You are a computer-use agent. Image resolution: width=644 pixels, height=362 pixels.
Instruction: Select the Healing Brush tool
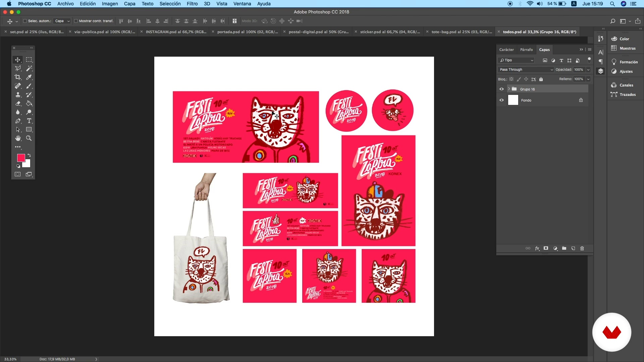[18, 86]
